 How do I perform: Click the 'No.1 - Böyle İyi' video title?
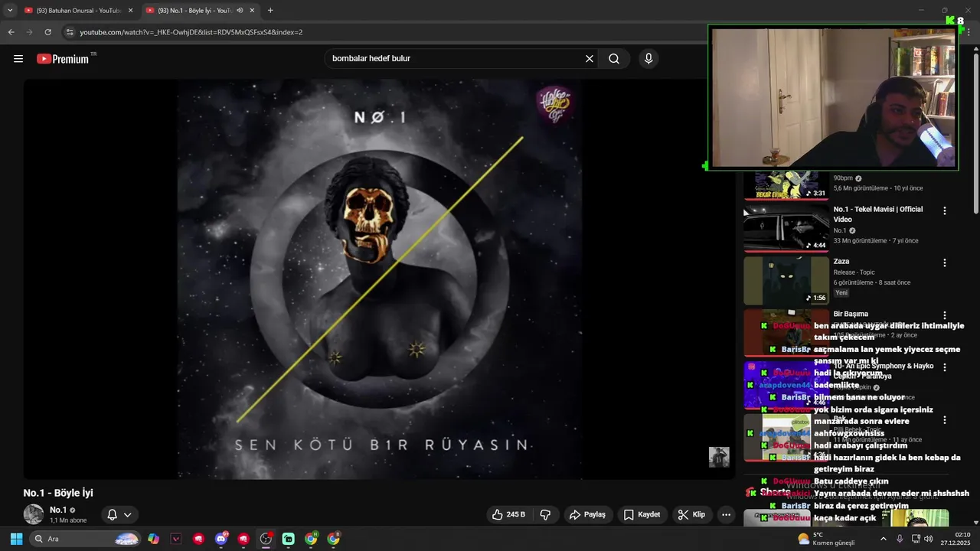[x=58, y=494]
